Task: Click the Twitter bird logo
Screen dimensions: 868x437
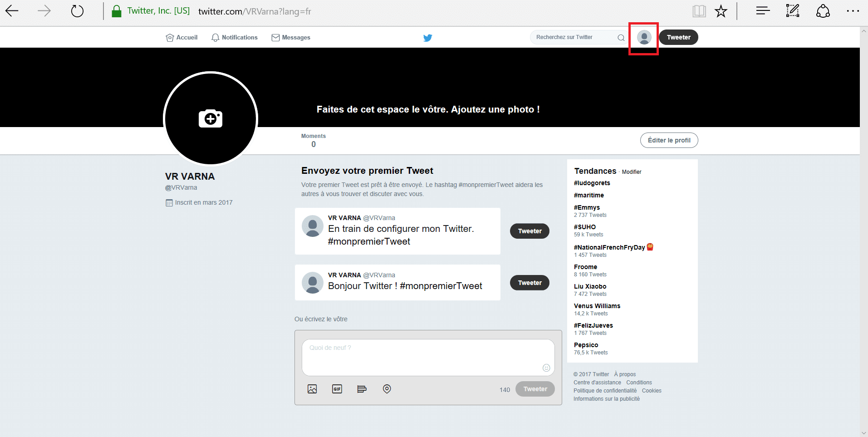Action: pos(427,38)
